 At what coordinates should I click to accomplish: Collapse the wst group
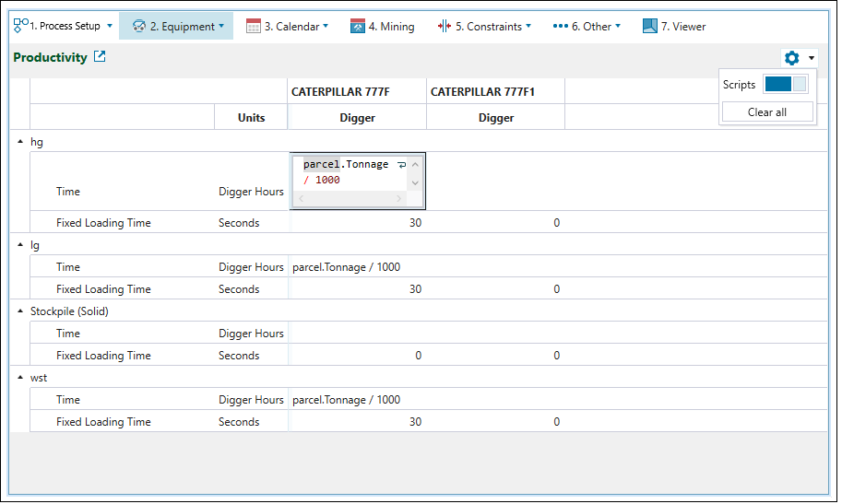(20, 378)
